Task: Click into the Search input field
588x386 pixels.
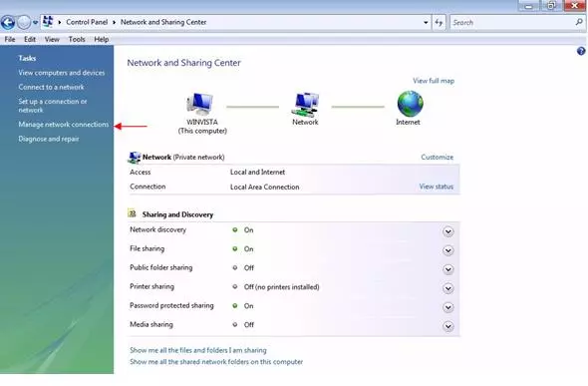Action: coord(512,23)
